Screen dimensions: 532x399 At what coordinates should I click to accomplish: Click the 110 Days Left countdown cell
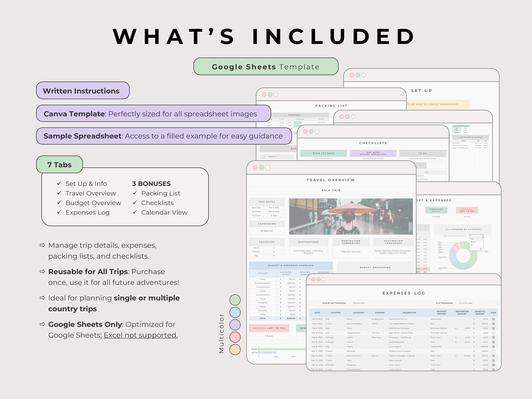click(267, 231)
